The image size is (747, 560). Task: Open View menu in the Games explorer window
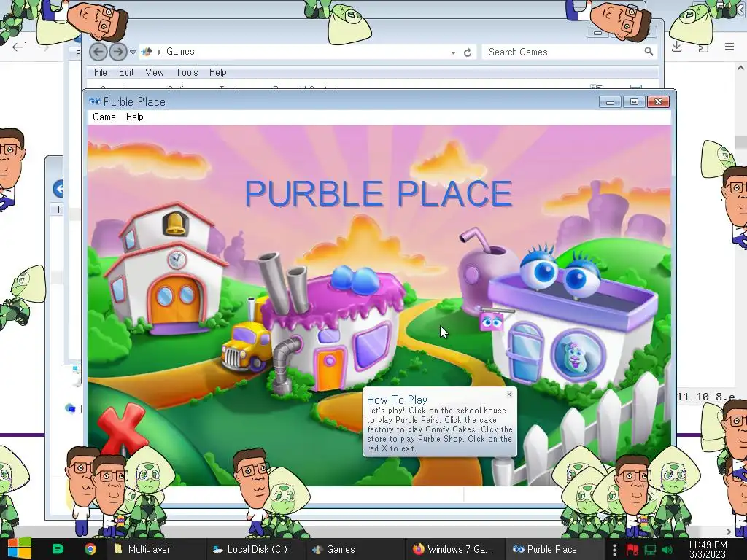click(155, 72)
